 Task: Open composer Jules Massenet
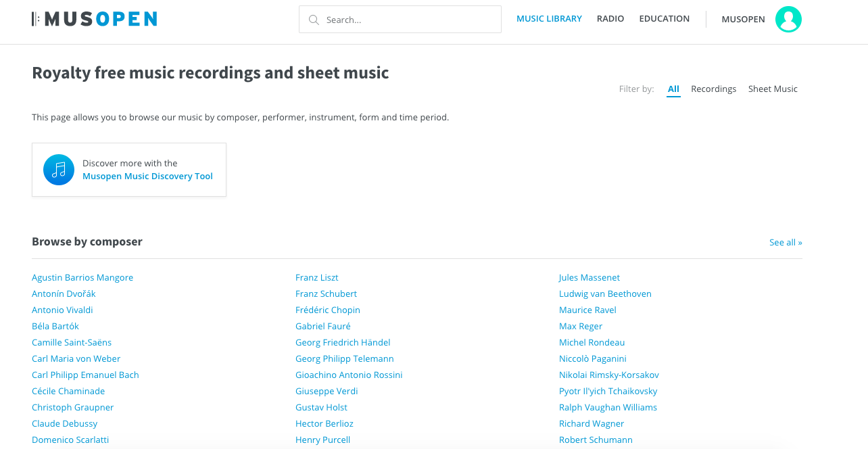click(x=589, y=278)
